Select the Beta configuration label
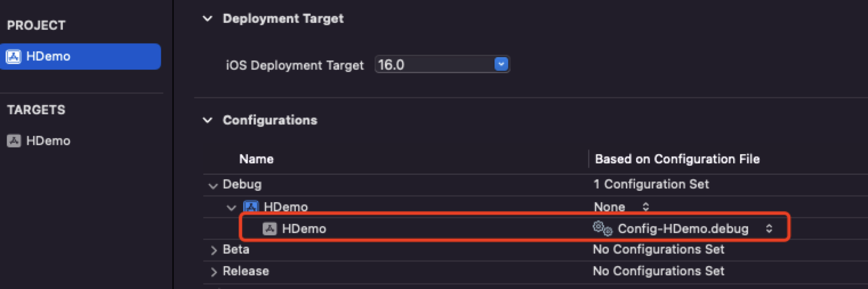 (236, 250)
